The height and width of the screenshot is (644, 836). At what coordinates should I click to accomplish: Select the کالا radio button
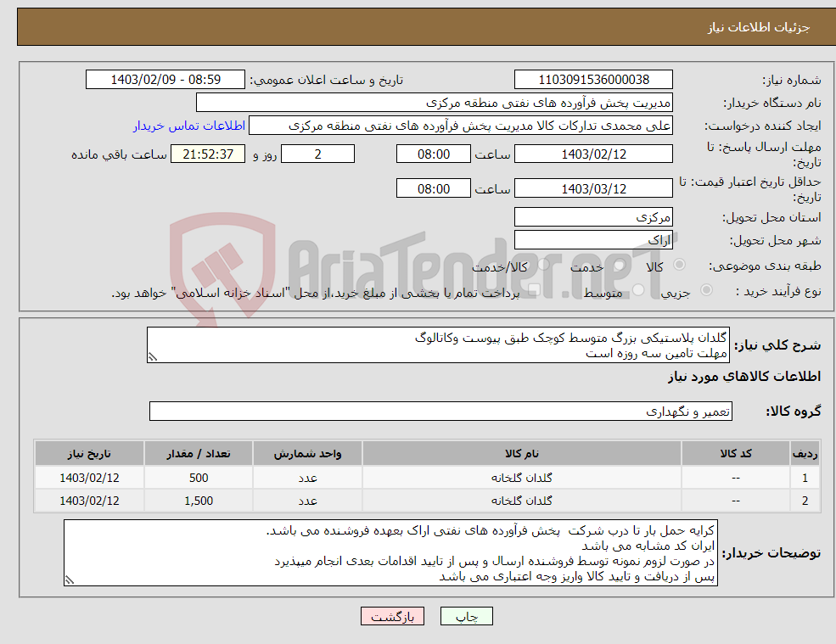679,265
